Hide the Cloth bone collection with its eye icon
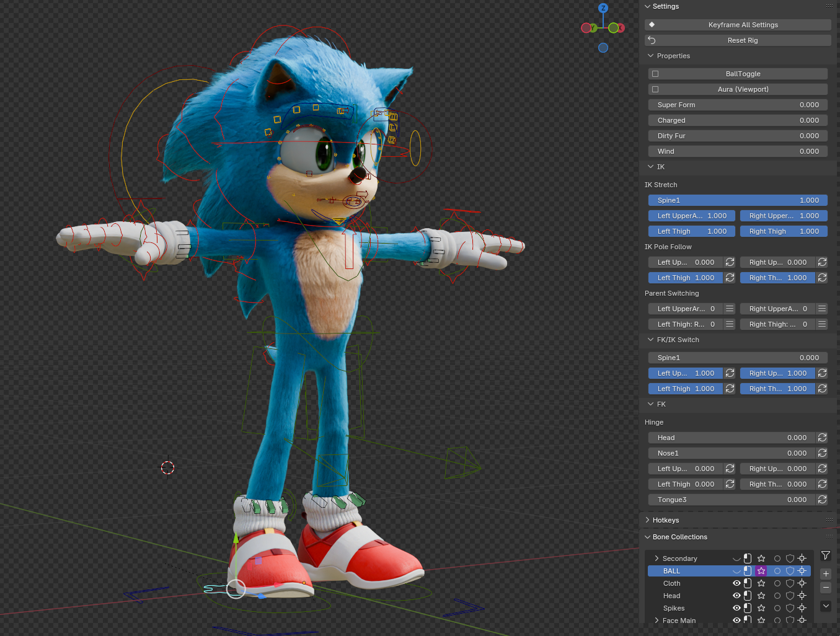 [737, 583]
